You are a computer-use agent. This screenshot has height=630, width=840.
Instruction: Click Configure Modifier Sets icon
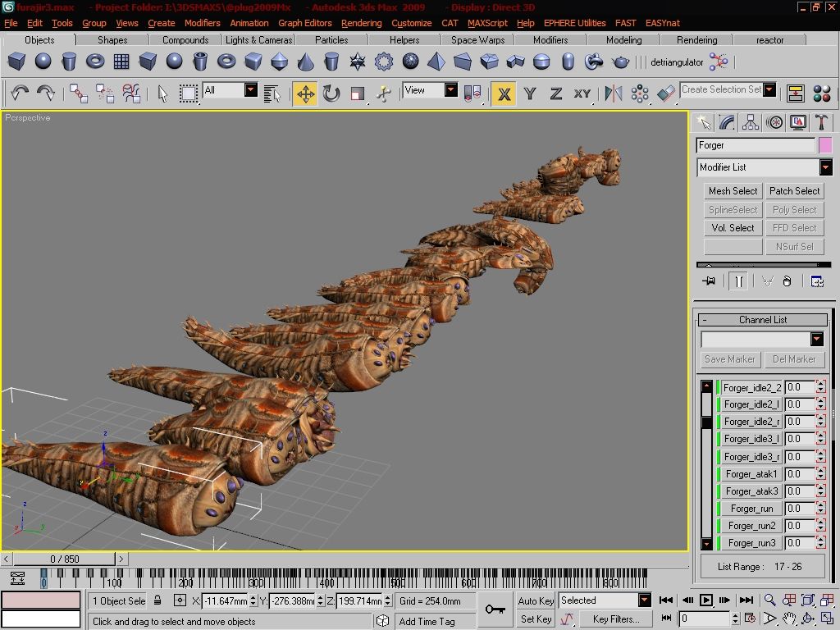click(x=817, y=281)
